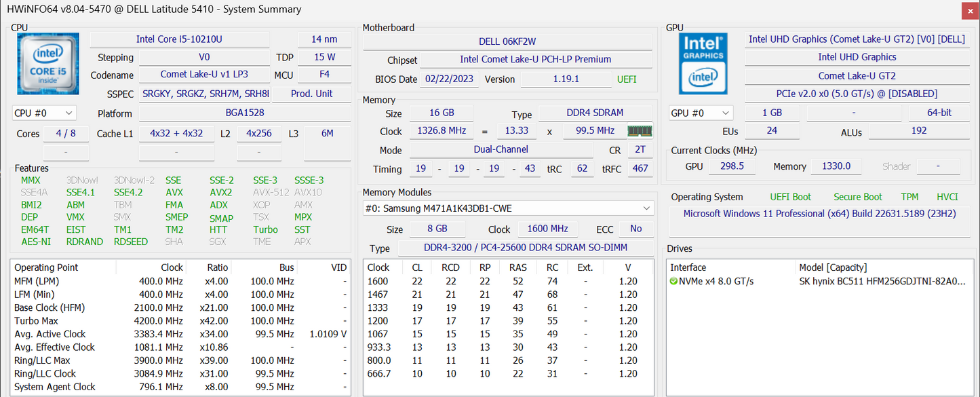Click the memory size 16 GB field
Image resolution: width=980 pixels, height=397 pixels.
[x=442, y=113]
